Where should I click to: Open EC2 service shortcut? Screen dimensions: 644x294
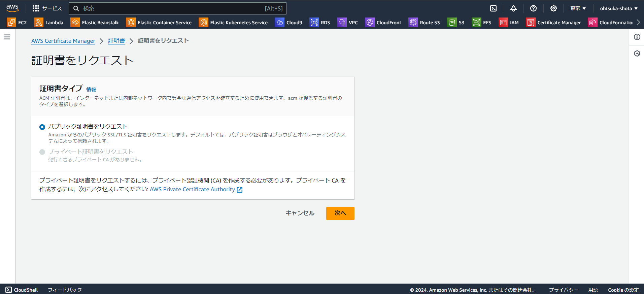(x=17, y=23)
